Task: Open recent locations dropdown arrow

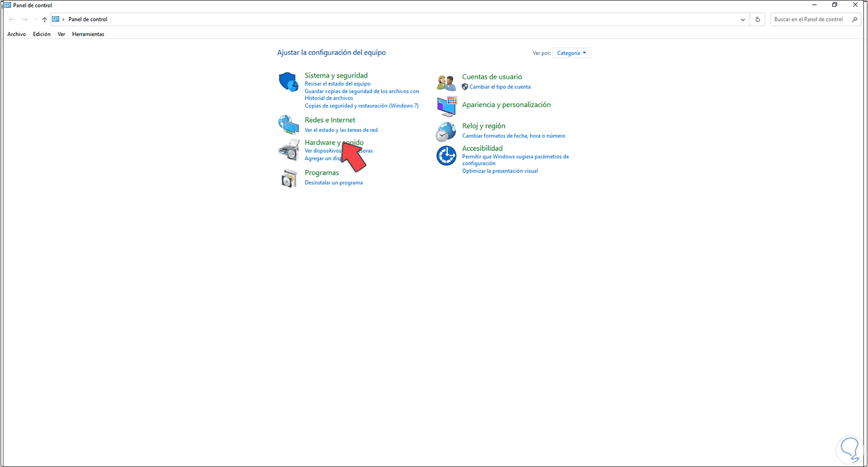Action: [x=35, y=19]
